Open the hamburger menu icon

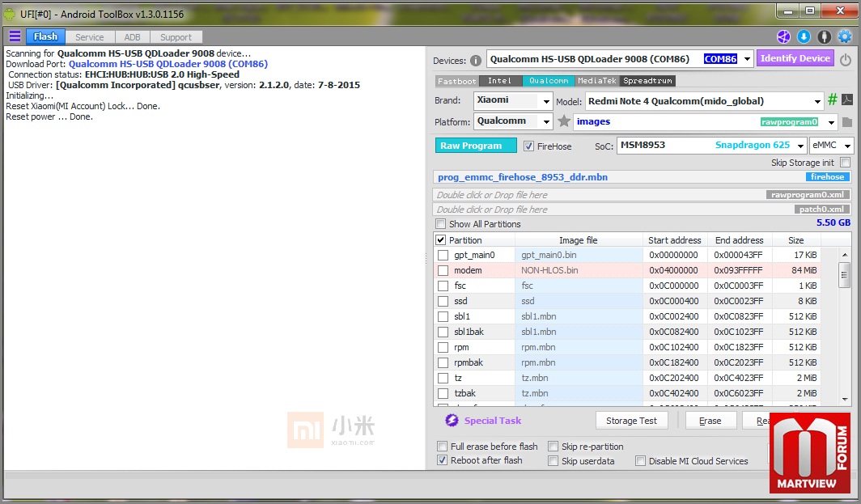[15, 36]
